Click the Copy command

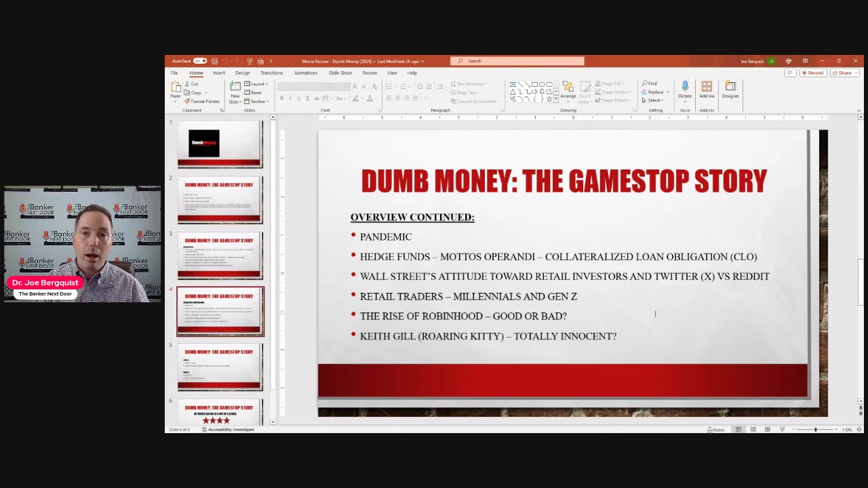pos(193,92)
